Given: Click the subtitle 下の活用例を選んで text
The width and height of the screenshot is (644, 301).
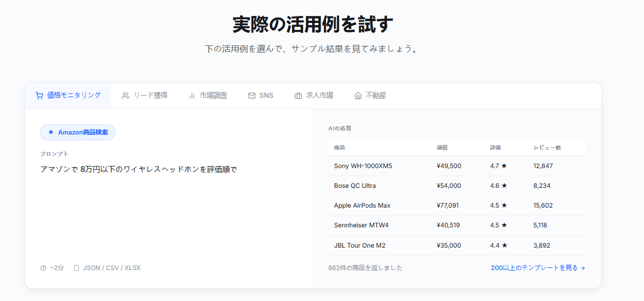Looking at the screenshot, I should tap(313, 49).
